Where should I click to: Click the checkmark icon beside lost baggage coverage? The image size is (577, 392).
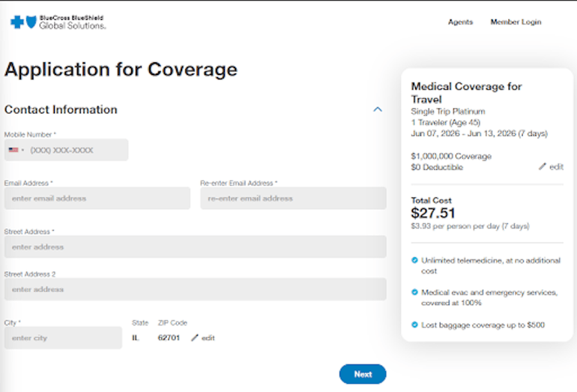coord(414,325)
